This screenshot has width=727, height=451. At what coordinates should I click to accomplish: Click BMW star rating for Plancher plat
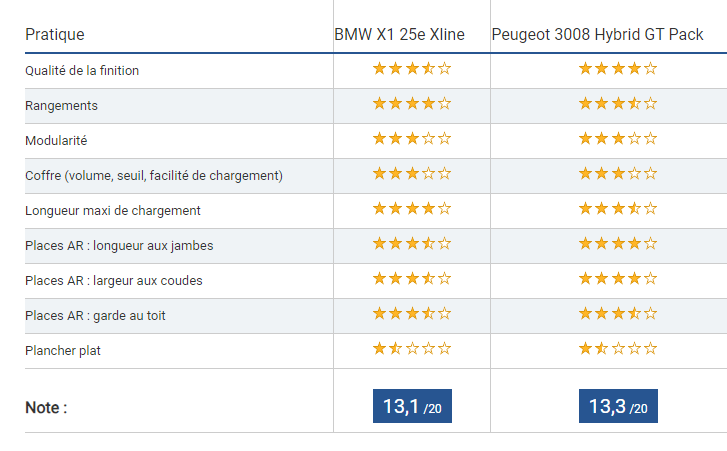point(412,349)
